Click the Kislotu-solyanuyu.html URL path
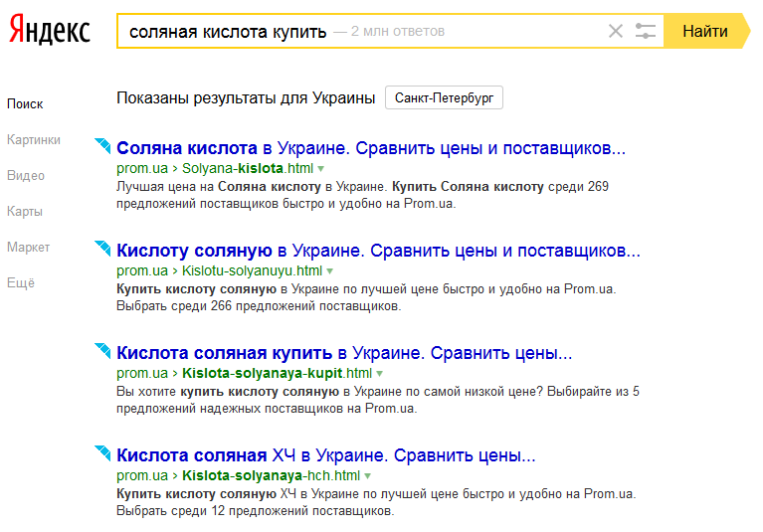 (252, 270)
